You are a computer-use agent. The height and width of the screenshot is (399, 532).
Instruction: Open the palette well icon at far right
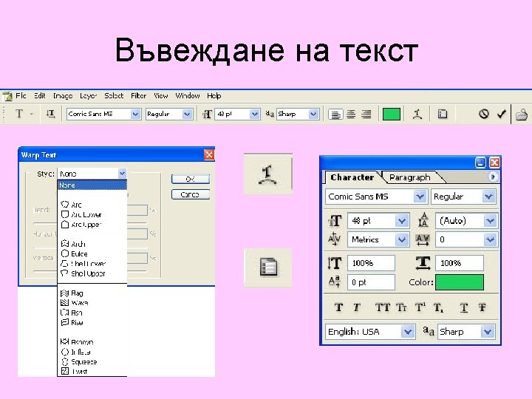point(522,115)
